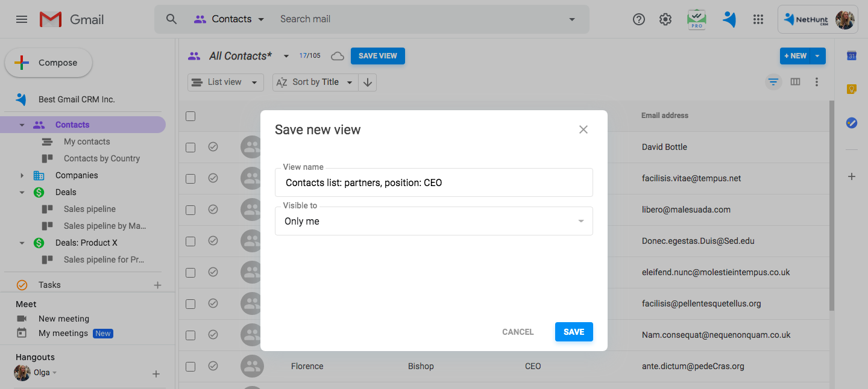Select the checkbox for Florence Bishop row
Viewport: 868px width, 389px height.
[190, 366]
